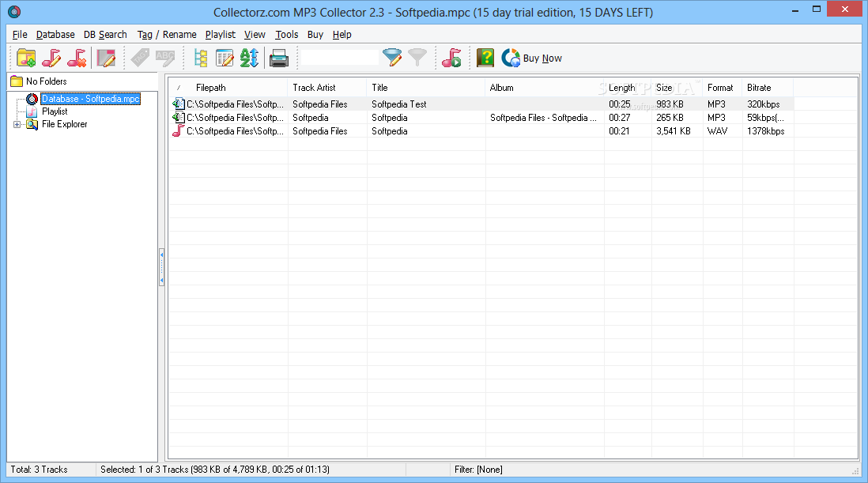
Task: Click the gray clear filter funnel icon
Action: click(x=417, y=58)
